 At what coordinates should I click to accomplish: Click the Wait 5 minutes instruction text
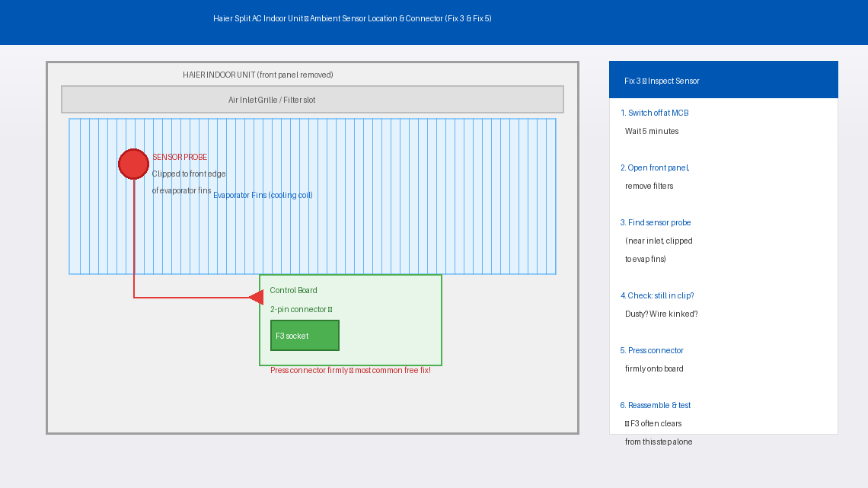pyautogui.click(x=652, y=131)
